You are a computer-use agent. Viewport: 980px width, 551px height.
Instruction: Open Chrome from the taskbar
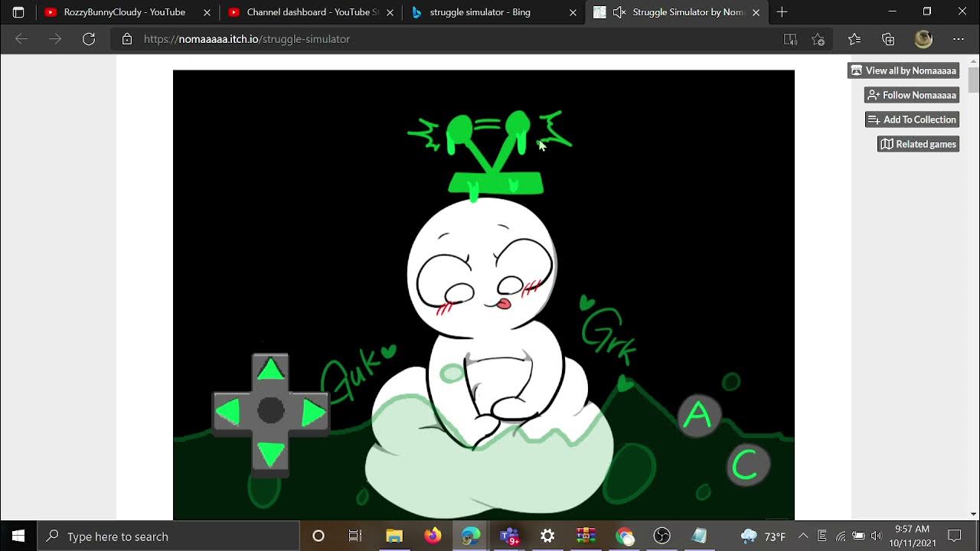tap(624, 536)
